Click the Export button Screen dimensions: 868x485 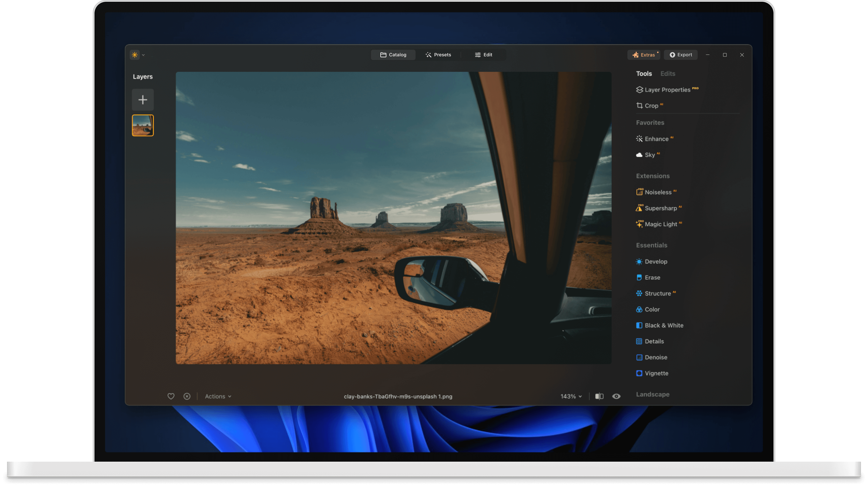tap(681, 55)
